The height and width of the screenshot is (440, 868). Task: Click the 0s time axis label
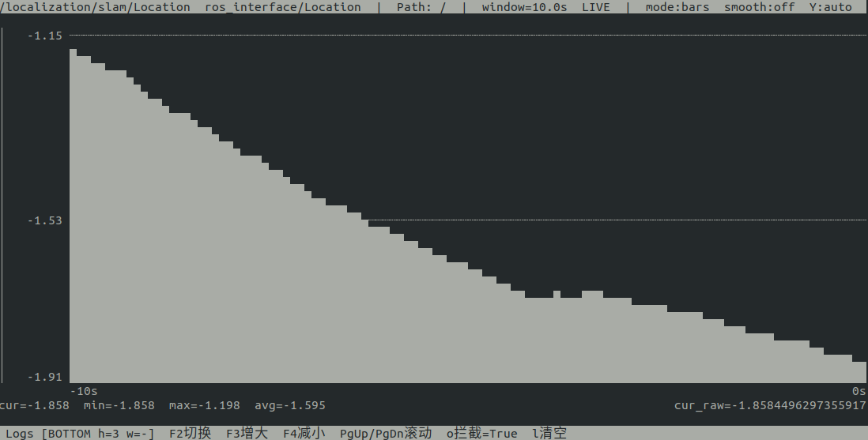click(859, 391)
